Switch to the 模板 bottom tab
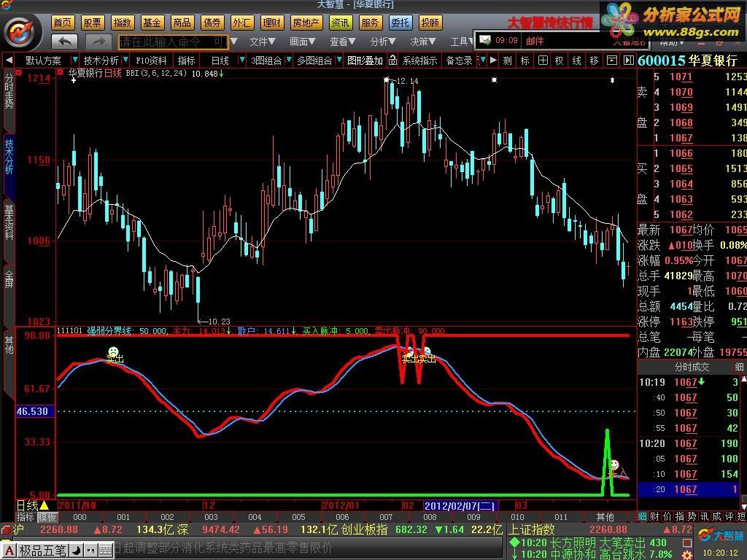The width and height of the screenshot is (747, 560). coord(47,517)
